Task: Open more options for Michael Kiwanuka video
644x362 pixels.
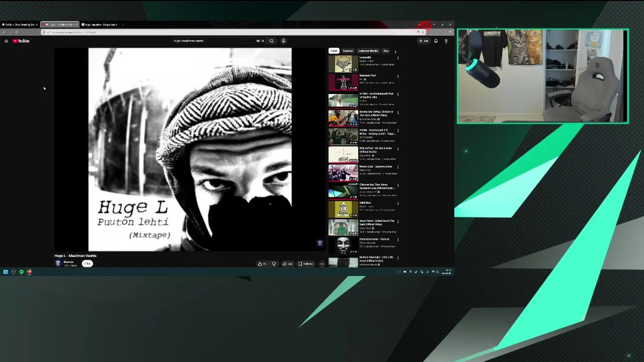Action: pyautogui.click(x=398, y=258)
